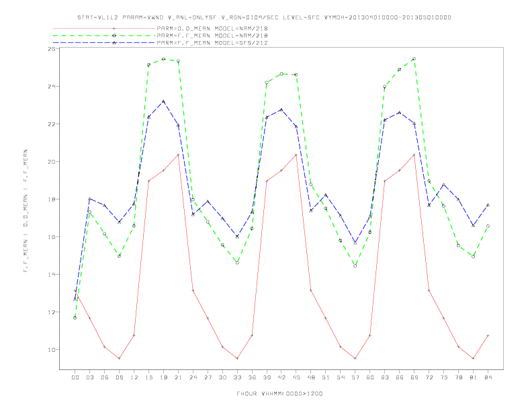Click x-axis tick label 66
This screenshot has width=532, height=411.
(400, 377)
